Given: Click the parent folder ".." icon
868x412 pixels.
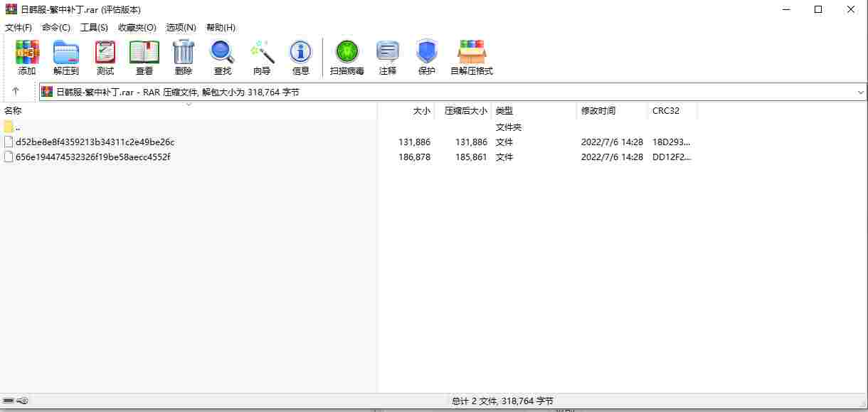Looking at the screenshot, I should 9,127.
